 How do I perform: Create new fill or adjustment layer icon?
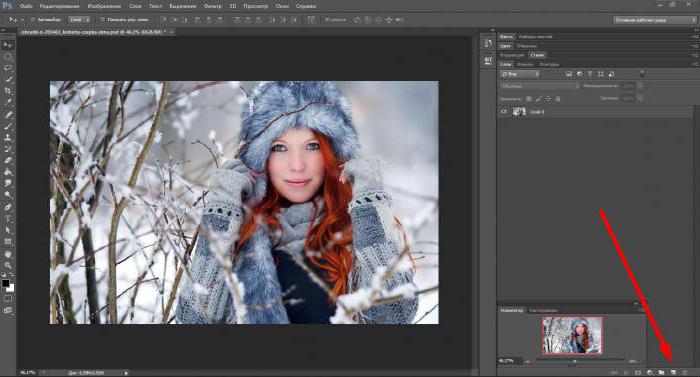(650, 372)
